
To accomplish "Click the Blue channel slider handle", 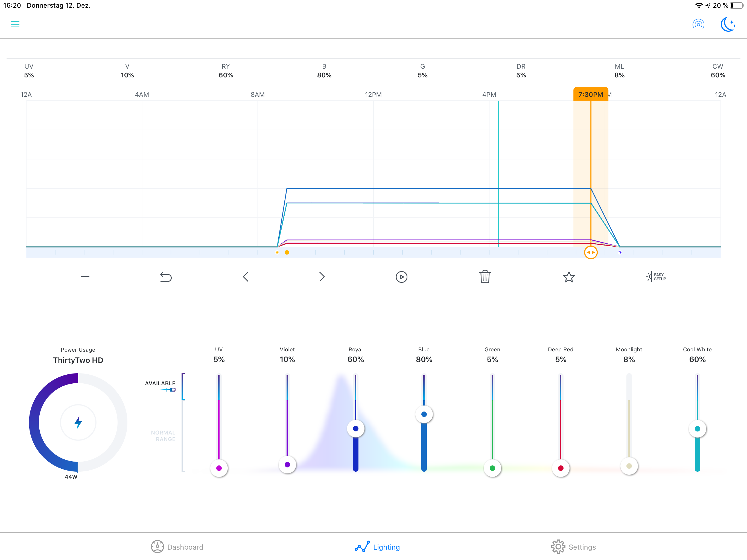I will [x=424, y=415].
